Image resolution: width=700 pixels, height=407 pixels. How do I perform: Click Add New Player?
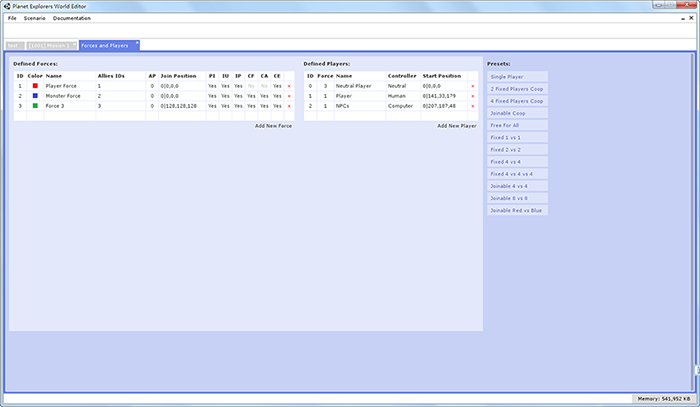(x=457, y=126)
